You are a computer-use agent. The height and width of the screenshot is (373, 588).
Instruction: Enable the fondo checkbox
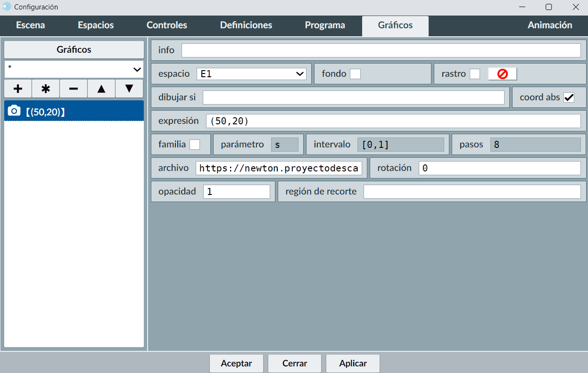click(355, 74)
